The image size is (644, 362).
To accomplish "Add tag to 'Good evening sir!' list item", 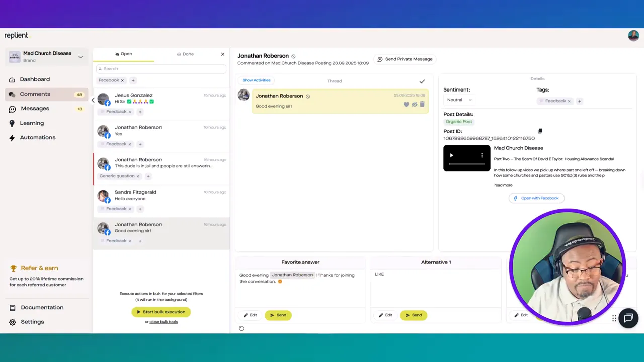I will pos(140,241).
